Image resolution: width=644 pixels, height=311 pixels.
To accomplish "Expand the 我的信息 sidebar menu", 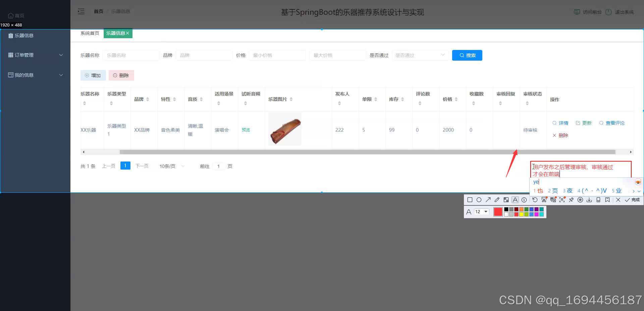I will click(x=35, y=75).
